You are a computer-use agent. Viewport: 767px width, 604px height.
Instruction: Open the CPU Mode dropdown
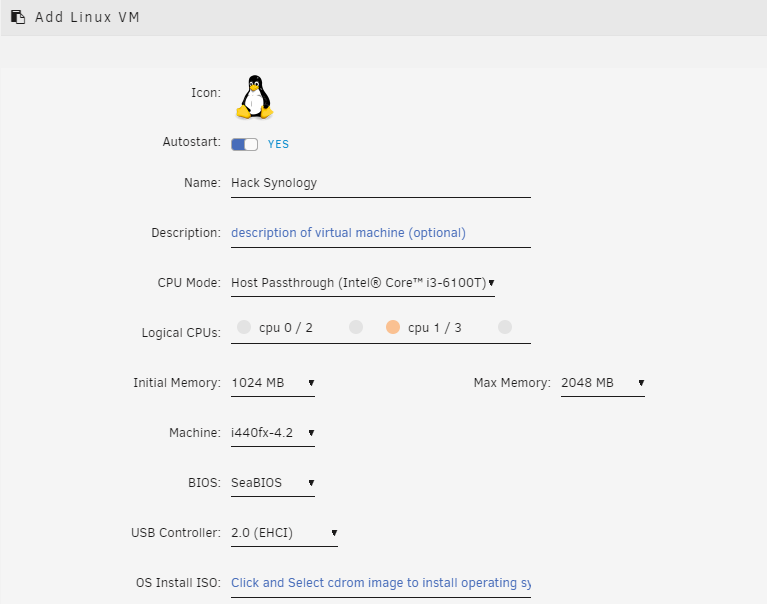pyautogui.click(x=362, y=283)
